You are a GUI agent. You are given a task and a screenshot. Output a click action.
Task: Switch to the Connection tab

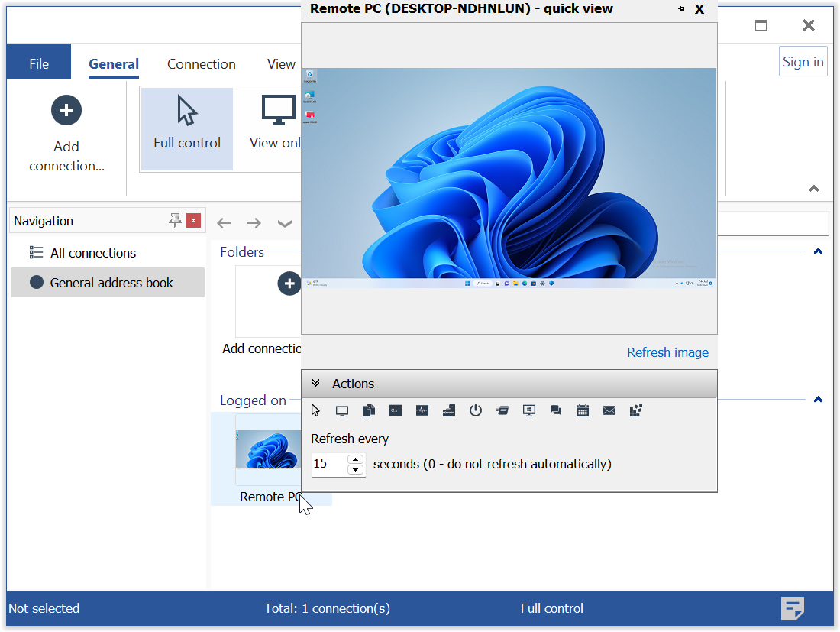(x=202, y=64)
